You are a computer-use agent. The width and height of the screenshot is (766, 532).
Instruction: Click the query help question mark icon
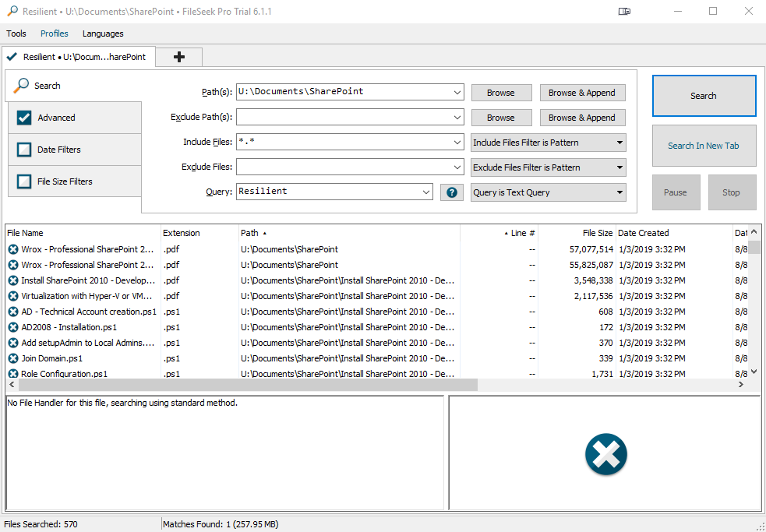click(452, 192)
